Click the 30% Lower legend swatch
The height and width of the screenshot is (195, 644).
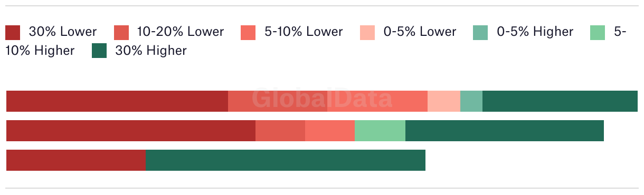pyautogui.click(x=13, y=32)
